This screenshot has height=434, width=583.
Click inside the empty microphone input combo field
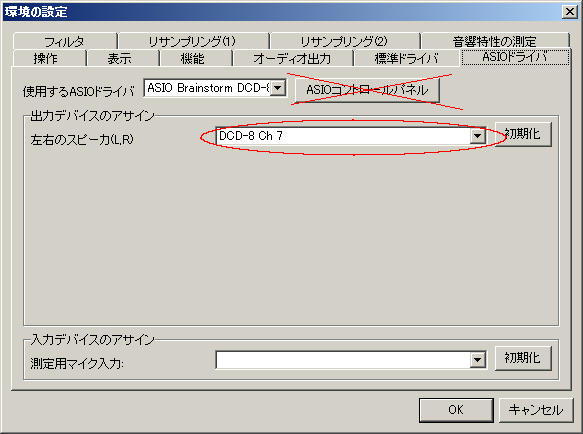tap(343, 360)
